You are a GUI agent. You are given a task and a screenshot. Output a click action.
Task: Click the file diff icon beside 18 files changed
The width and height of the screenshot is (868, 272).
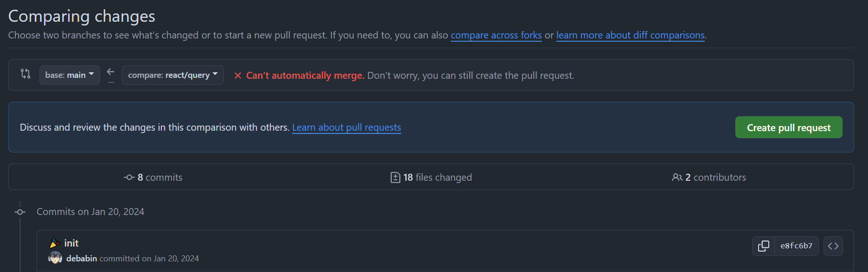395,177
